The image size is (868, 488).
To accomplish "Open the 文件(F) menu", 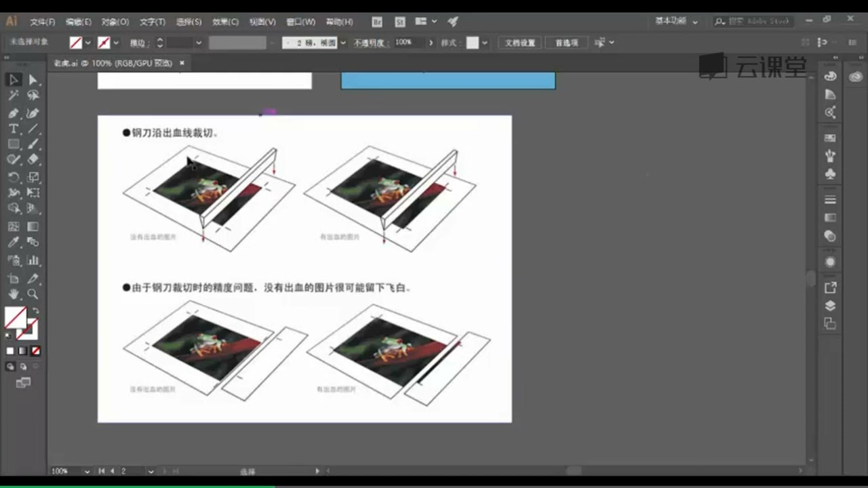I will point(43,22).
